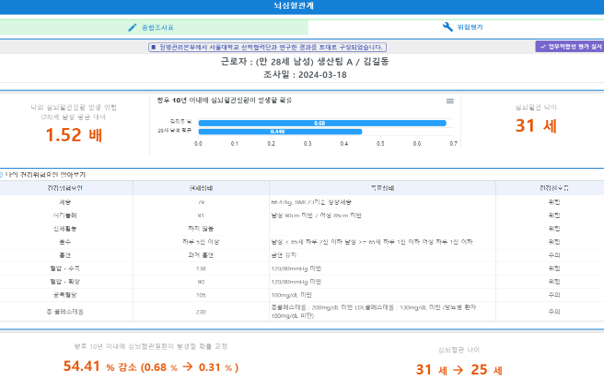Click the wrench icon beside 위험평가
Image resolution: width=604 pixels, height=378 pixels.
click(448, 27)
